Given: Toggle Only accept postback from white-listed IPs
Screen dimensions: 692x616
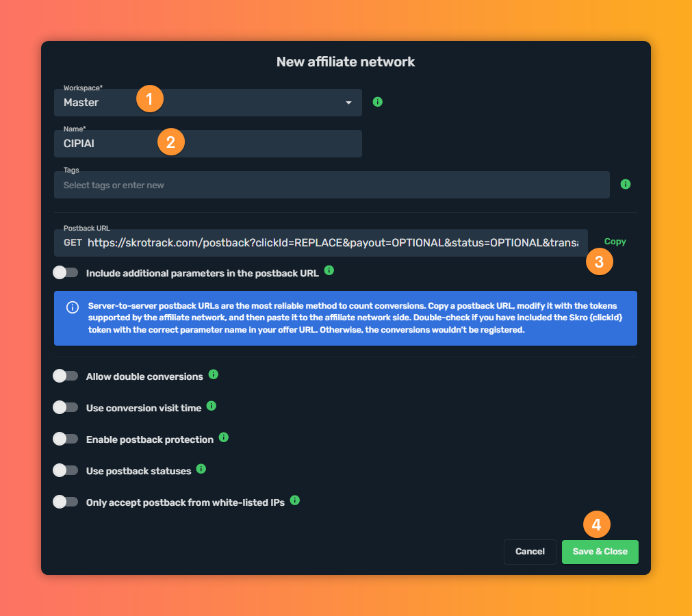Looking at the screenshot, I should (65, 502).
